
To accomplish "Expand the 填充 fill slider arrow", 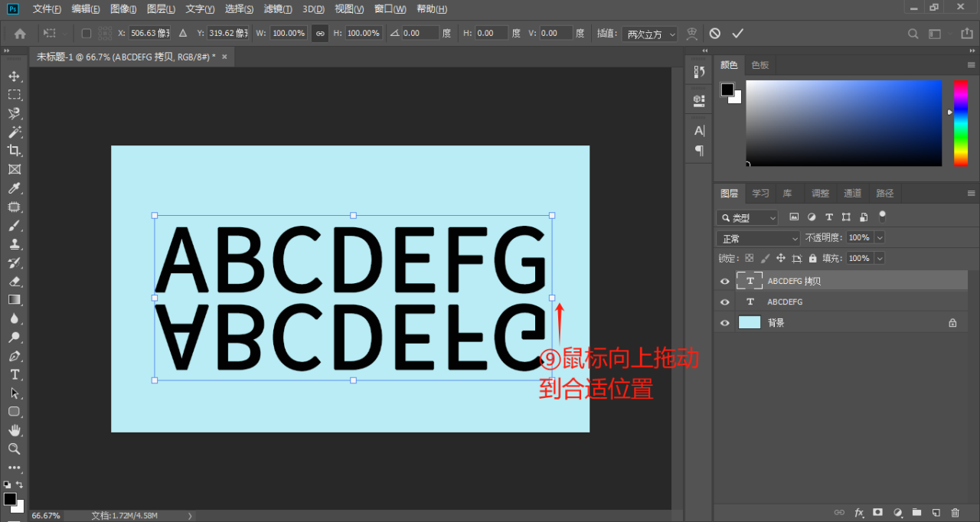I will [x=879, y=259].
